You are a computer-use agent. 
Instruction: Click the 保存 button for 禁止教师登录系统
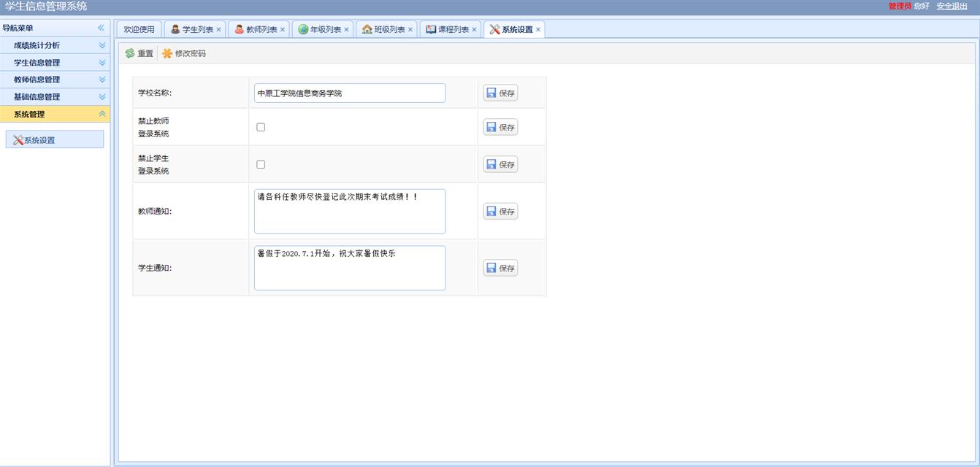(x=500, y=127)
